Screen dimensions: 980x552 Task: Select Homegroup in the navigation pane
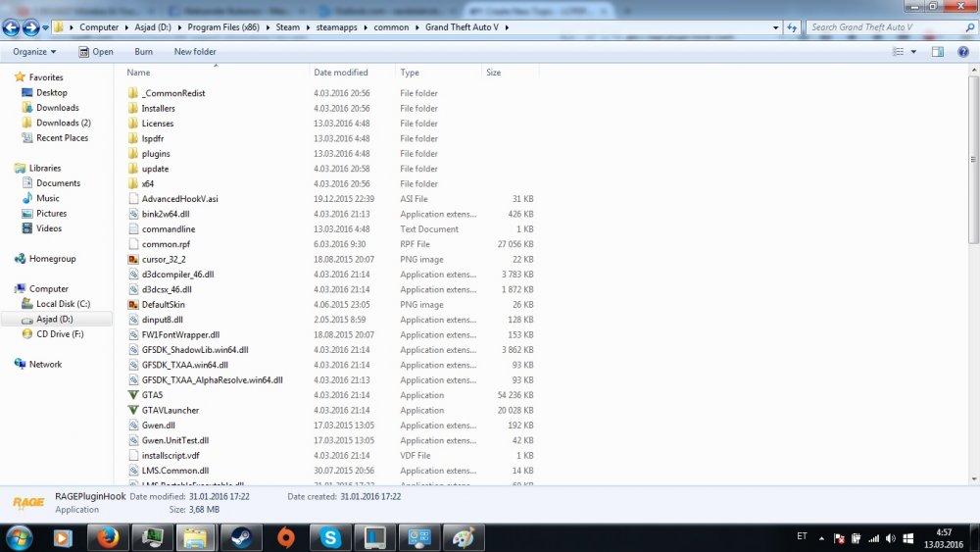53,259
